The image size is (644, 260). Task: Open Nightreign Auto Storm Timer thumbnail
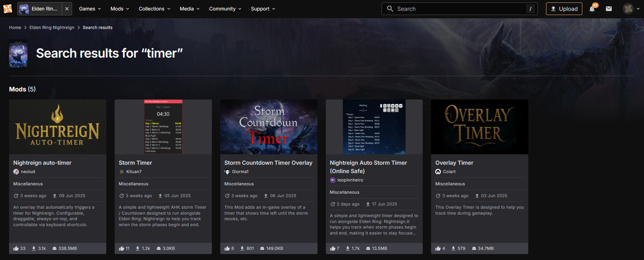[374, 127]
